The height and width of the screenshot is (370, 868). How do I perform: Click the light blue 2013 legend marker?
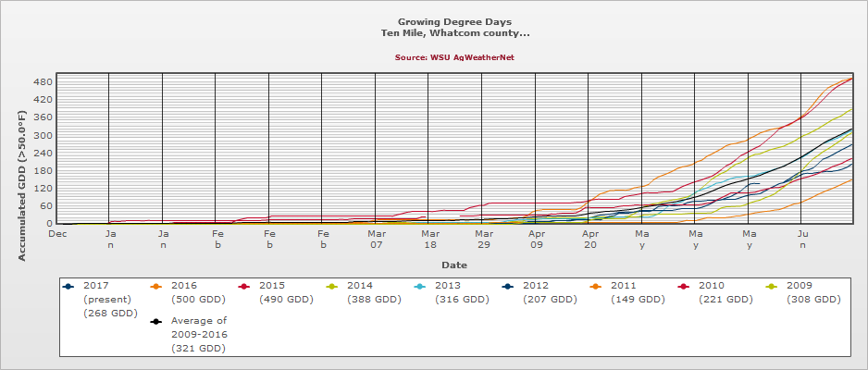click(x=419, y=287)
